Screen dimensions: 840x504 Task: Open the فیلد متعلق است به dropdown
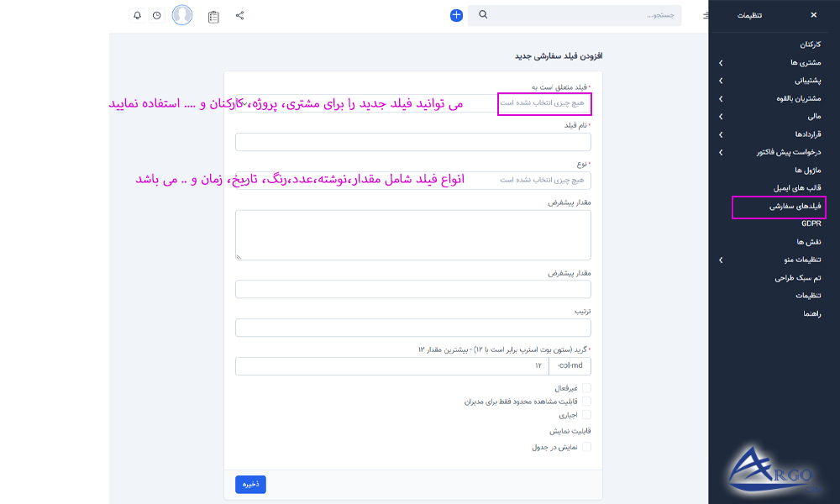(x=543, y=102)
